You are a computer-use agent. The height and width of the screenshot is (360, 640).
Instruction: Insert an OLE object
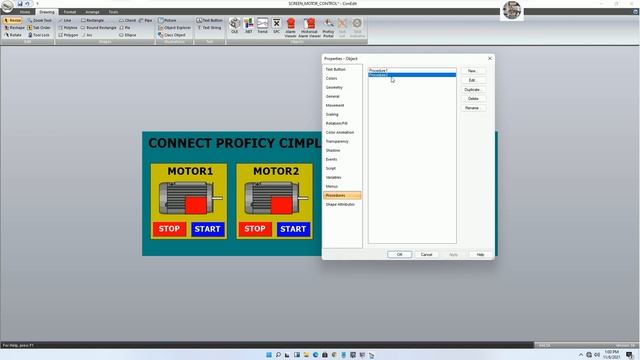coord(235,26)
